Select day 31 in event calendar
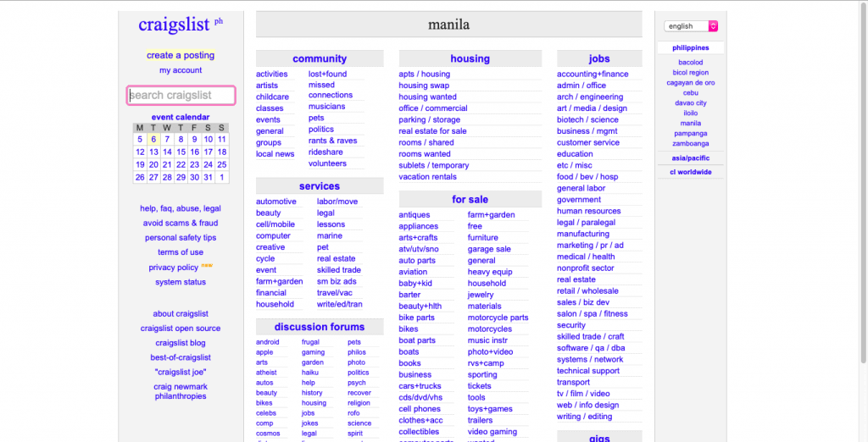This screenshot has width=868, height=442. pos(209,178)
